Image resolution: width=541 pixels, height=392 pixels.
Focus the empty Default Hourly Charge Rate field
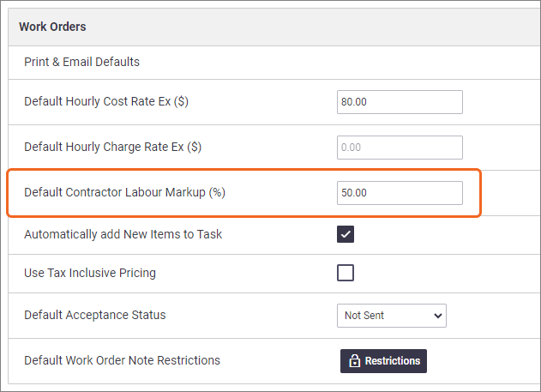pyautogui.click(x=400, y=148)
